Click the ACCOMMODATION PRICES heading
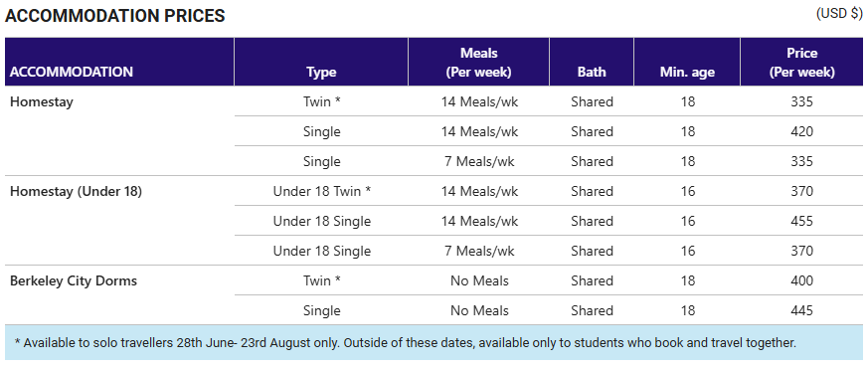 [114, 16]
